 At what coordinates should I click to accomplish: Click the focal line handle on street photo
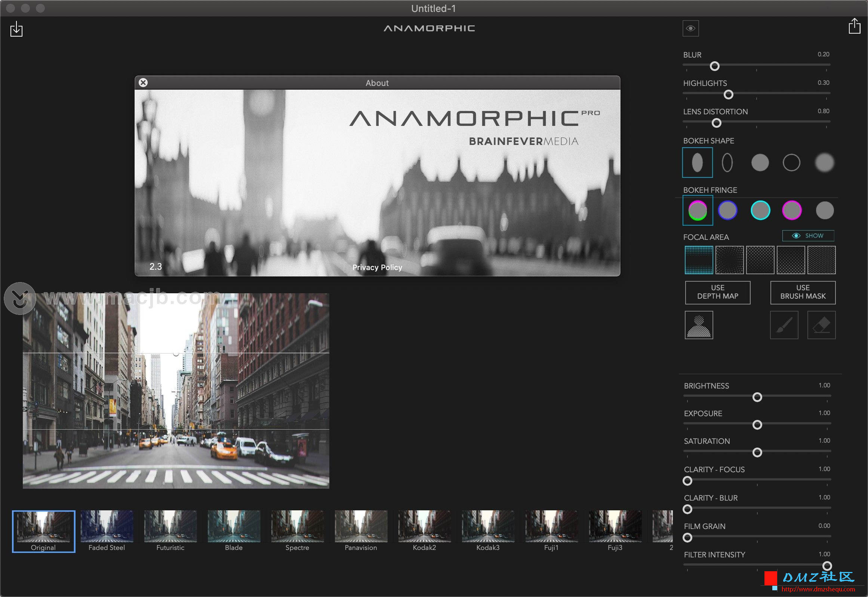click(x=176, y=353)
